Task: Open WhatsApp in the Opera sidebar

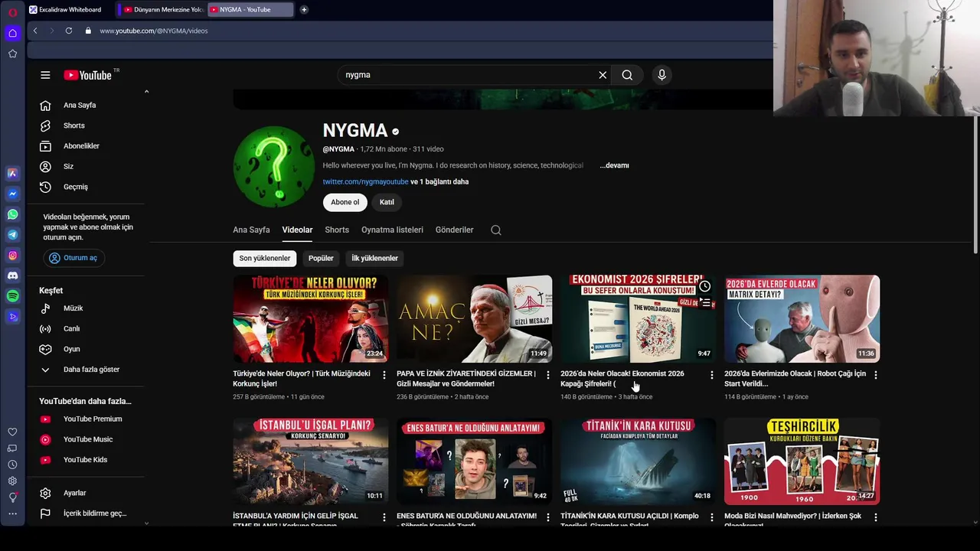Action: click(12, 214)
